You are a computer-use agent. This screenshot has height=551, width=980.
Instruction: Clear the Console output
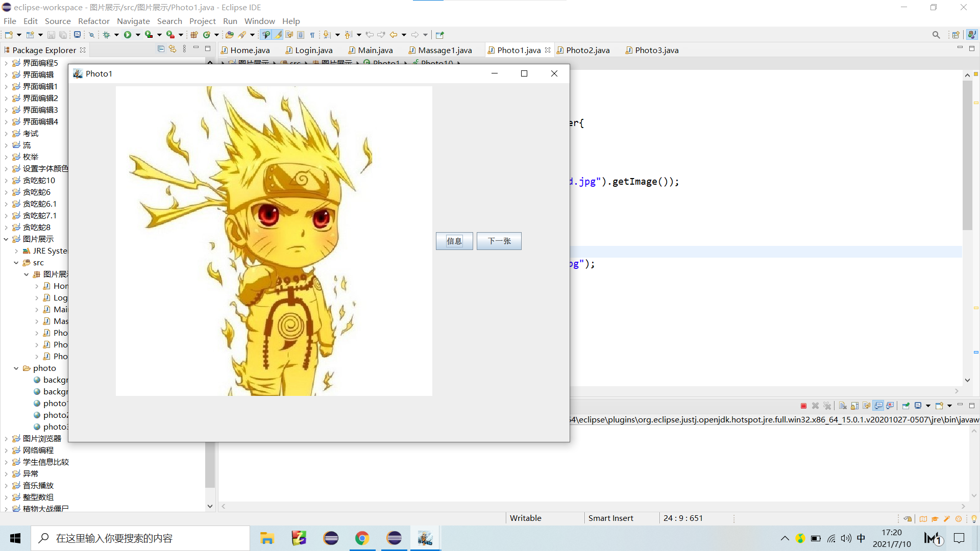click(843, 406)
